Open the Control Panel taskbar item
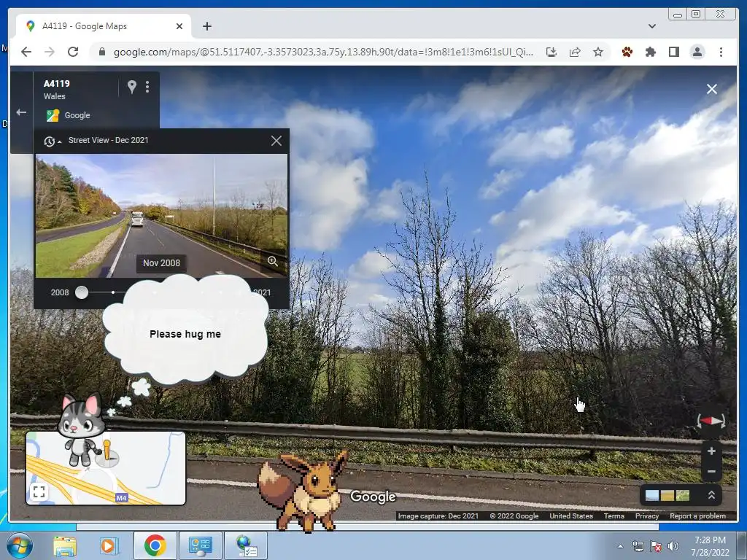The width and height of the screenshot is (747, 560). (200, 545)
